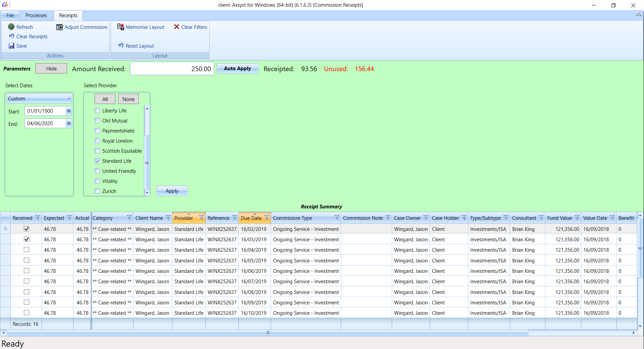Untick the Standard Life provider checkbox
Viewport: 644px width, 349px height.
(x=97, y=161)
